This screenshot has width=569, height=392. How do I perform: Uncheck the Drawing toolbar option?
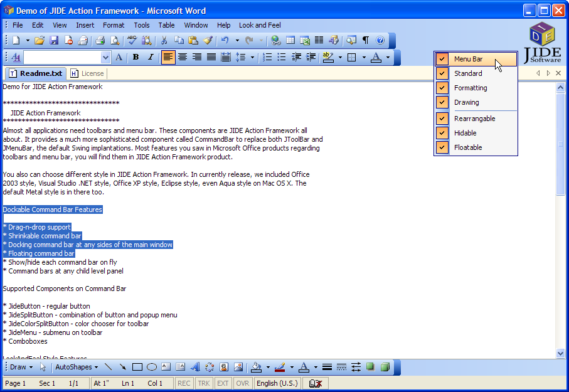tap(476, 102)
